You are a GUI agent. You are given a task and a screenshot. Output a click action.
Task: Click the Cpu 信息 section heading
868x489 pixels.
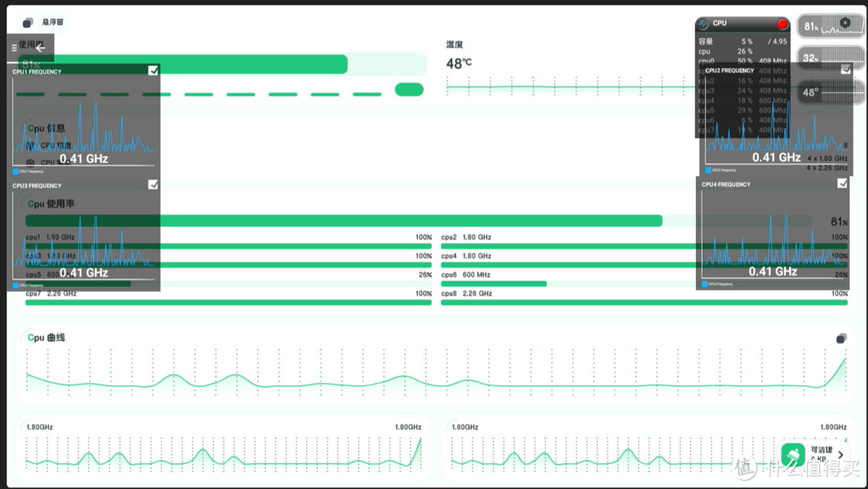click(x=47, y=128)
